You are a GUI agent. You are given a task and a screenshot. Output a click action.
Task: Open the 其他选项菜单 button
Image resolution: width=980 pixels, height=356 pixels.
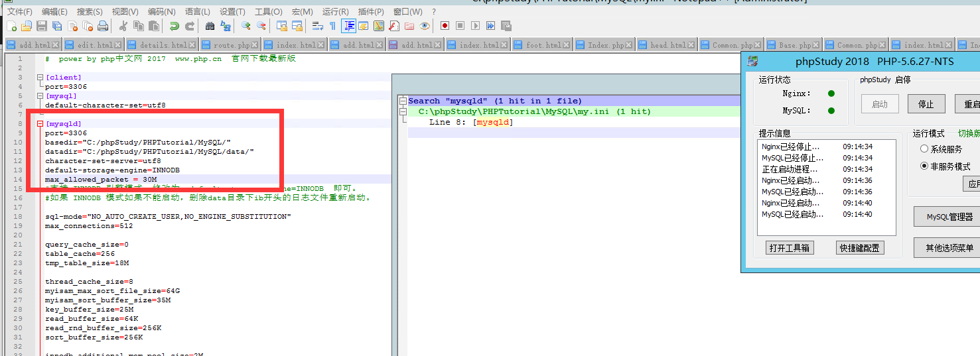[949, 248]
